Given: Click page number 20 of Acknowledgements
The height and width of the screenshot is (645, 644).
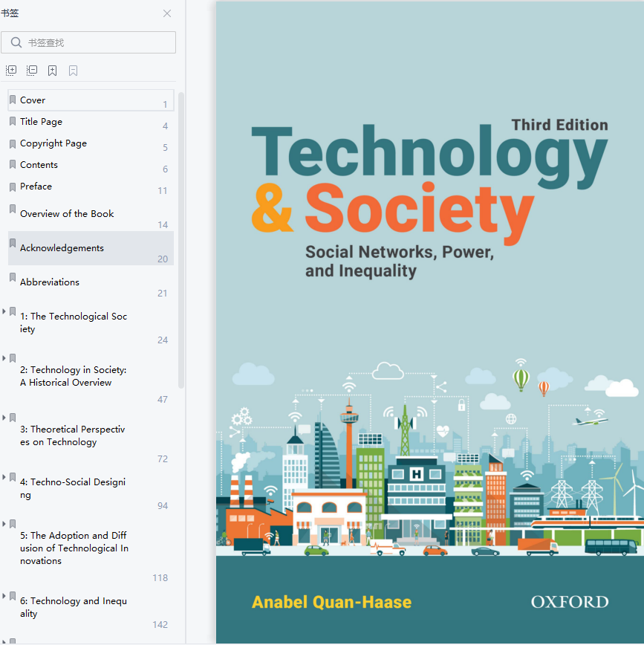Looking at the screenshot, I should 163,259.
